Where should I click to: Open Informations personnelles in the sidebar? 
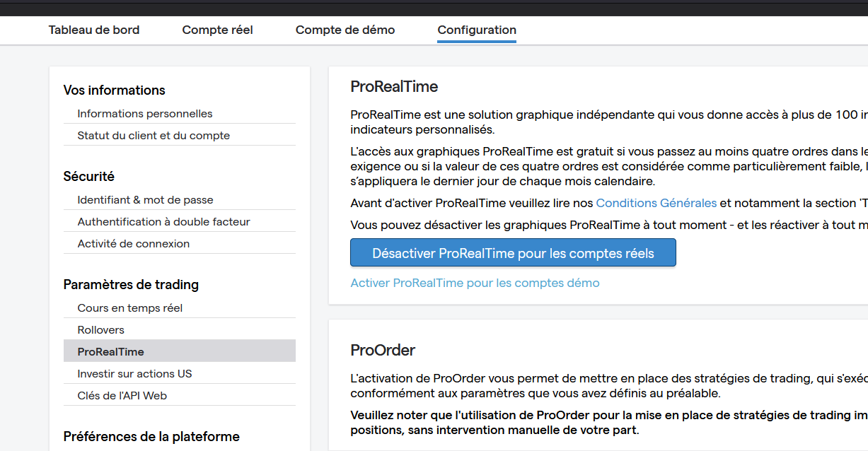pyautogui.click(x=145, y=114)
